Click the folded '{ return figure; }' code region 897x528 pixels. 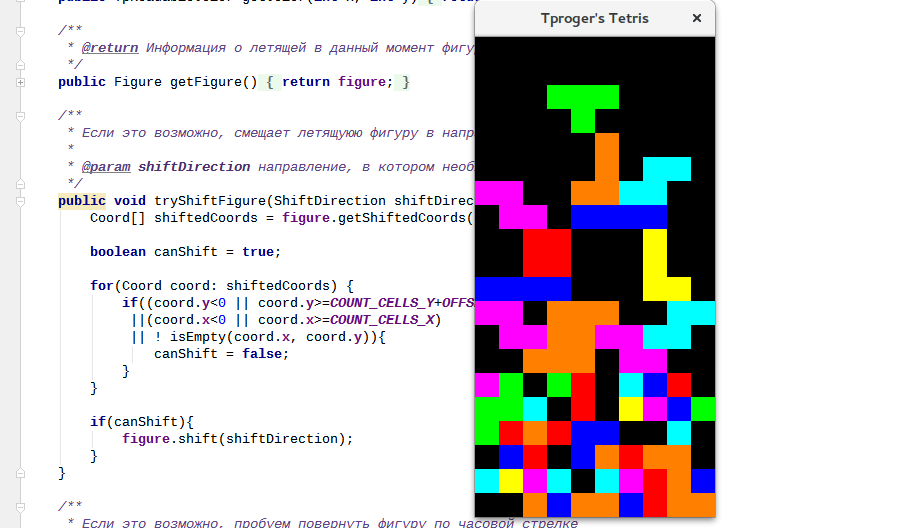334,82
